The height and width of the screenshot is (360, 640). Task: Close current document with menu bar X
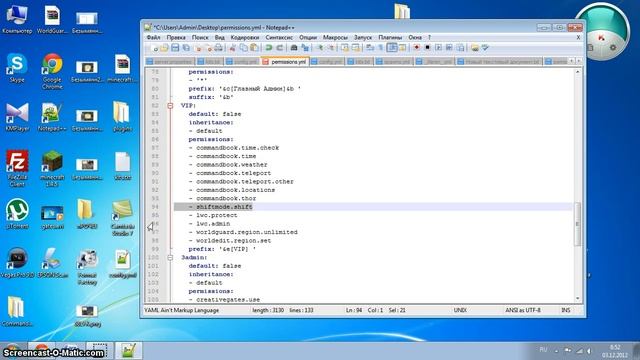pos(578,37)
